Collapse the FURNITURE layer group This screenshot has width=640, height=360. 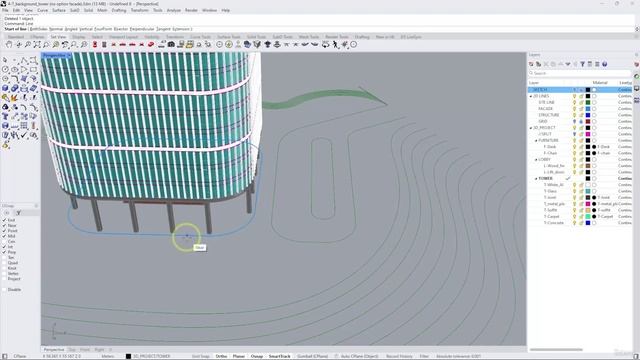(536, 140)
